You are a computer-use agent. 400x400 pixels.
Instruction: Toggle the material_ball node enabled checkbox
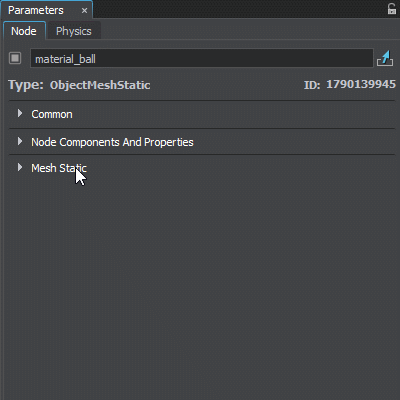coord(15,58)
